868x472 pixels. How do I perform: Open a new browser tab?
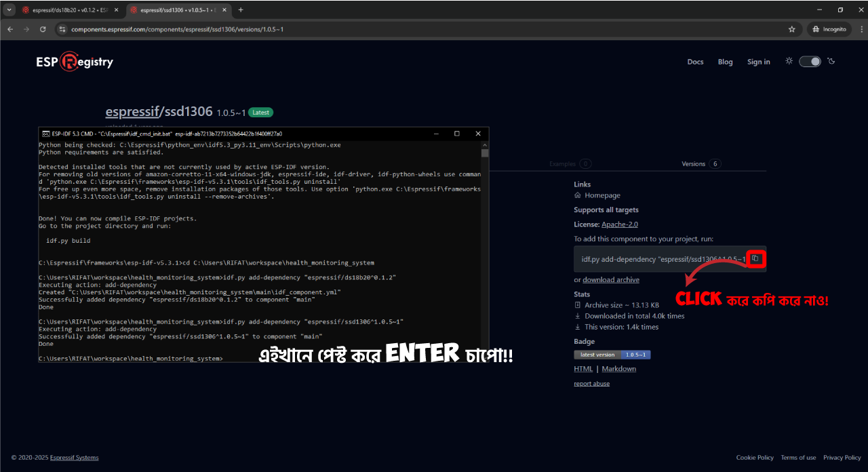click(x=241, y=9)
